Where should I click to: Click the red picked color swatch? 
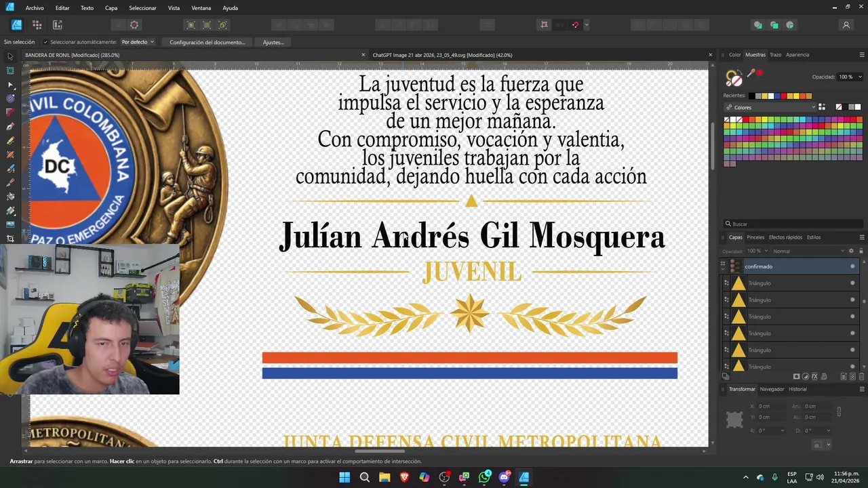(759, 73)
